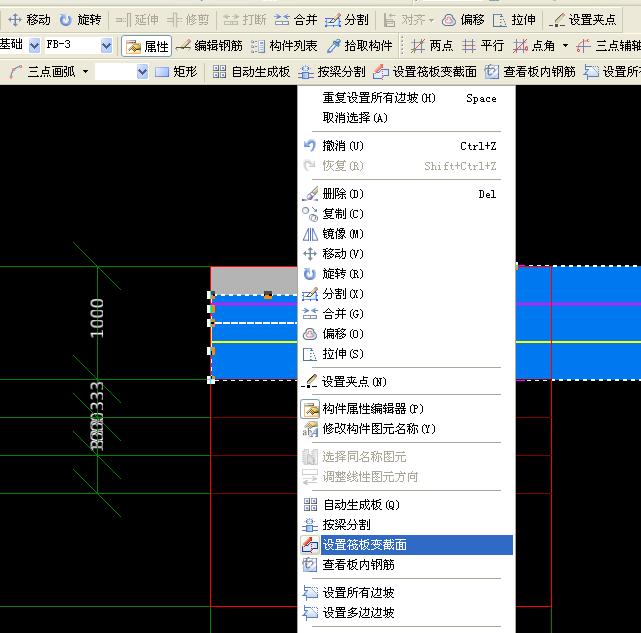The width and height of the screenshot is (641, 633).
Task: Choose 复制(C) in the context menu
Action: point(407,214)
